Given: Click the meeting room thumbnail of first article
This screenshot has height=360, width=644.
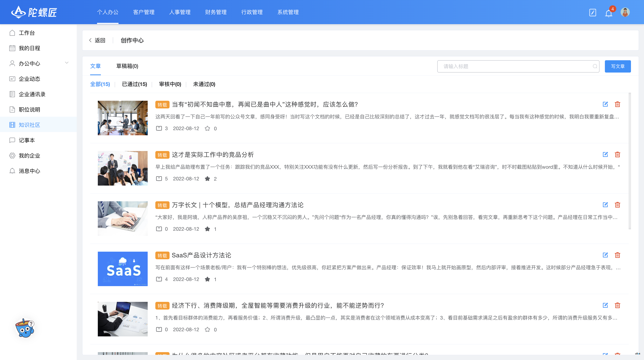Looking at the screenshot, I should [x=123, y=118].
